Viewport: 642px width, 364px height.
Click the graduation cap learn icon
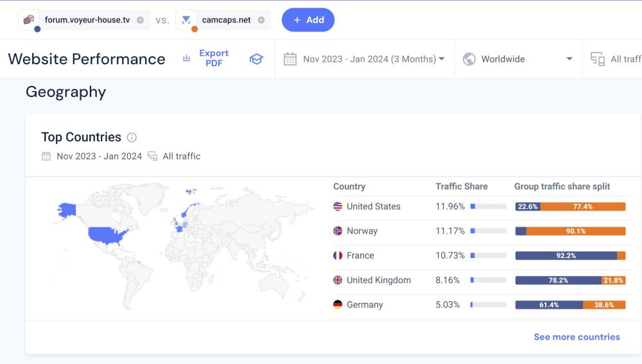256,59
